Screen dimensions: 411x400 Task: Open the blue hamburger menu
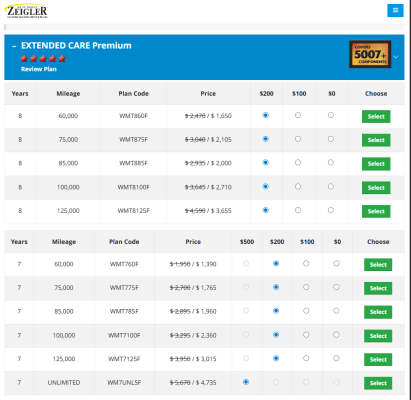coord(395,10)
